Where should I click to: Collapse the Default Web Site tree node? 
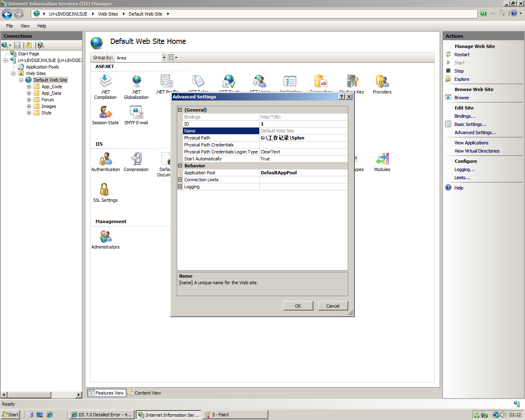(21, 80)
